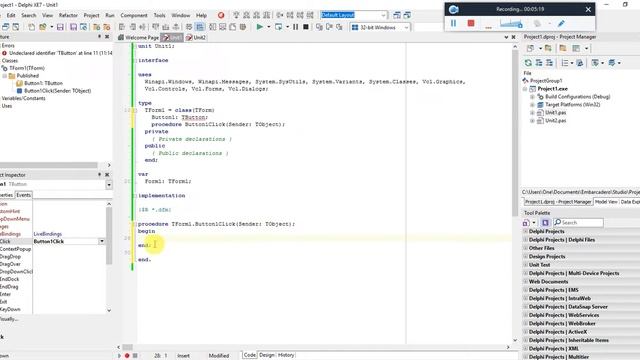Click the Save file toolbar icon
Viewport: 640px width, 360px height.
(60, 27)
